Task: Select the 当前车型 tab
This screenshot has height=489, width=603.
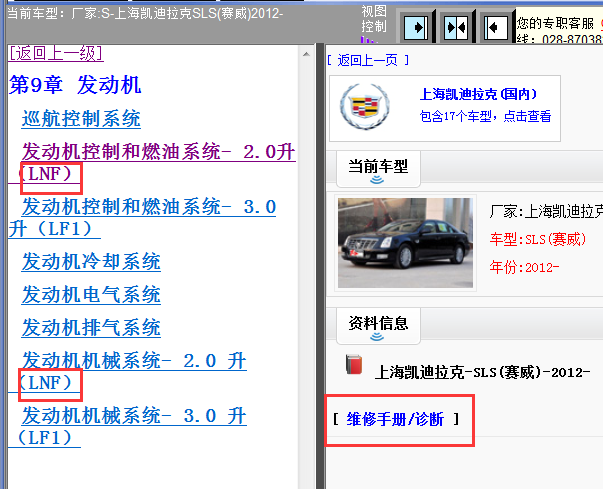Action: point(378,168)
